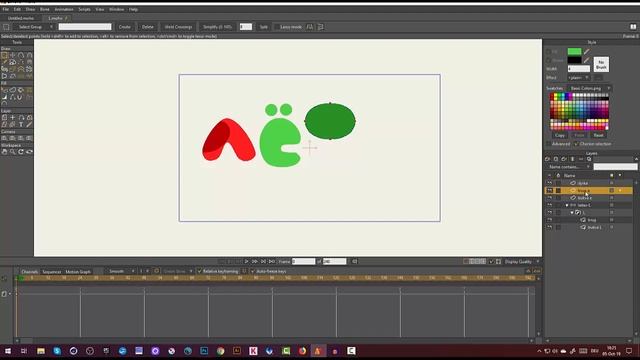Open the Windows Start menu
The width and height of the screenshot is (640, 360).
pos(8,351)
